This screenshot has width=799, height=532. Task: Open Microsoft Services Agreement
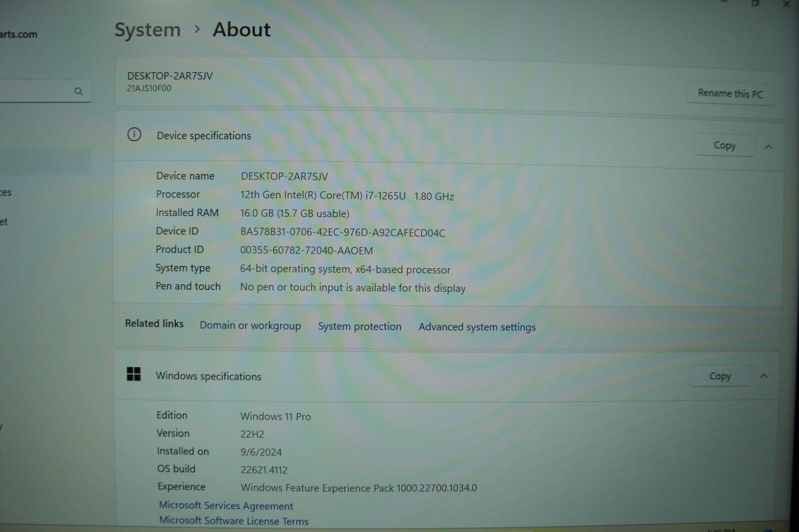click(x=226, y=506)
